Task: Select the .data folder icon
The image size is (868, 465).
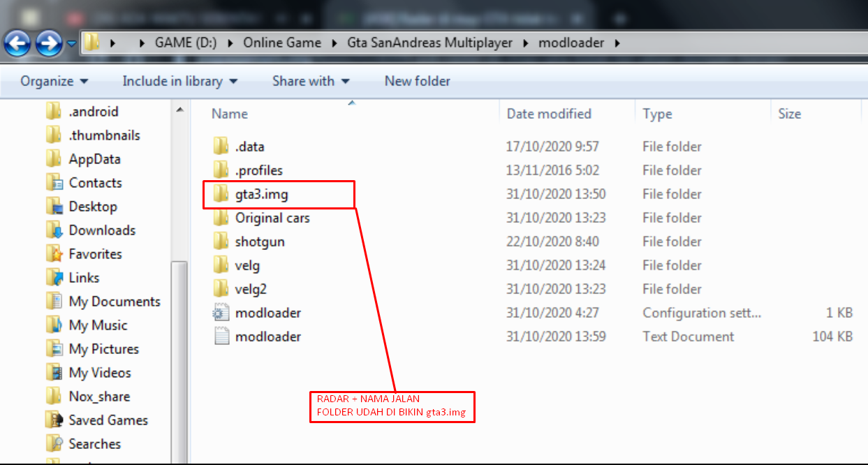Action: tap(221, 147)
